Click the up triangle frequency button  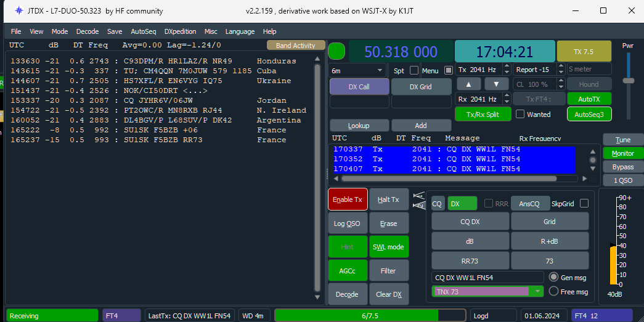tap(468, 84)
